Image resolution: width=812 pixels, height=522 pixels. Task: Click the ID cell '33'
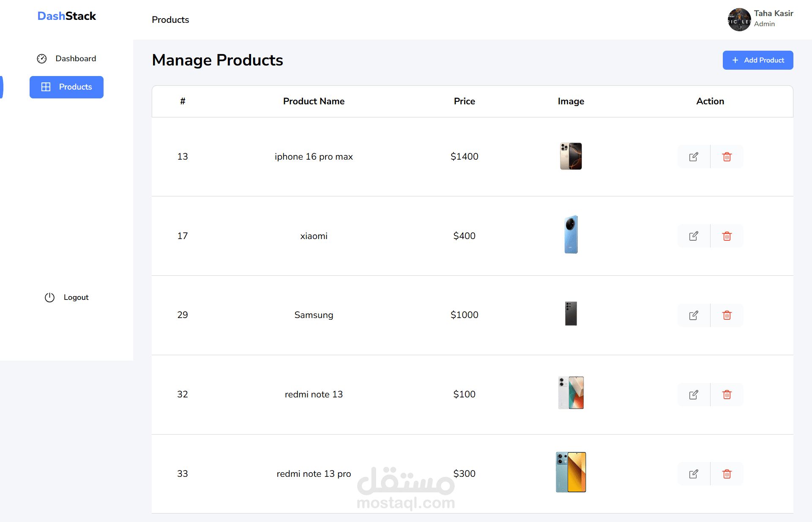183,474
